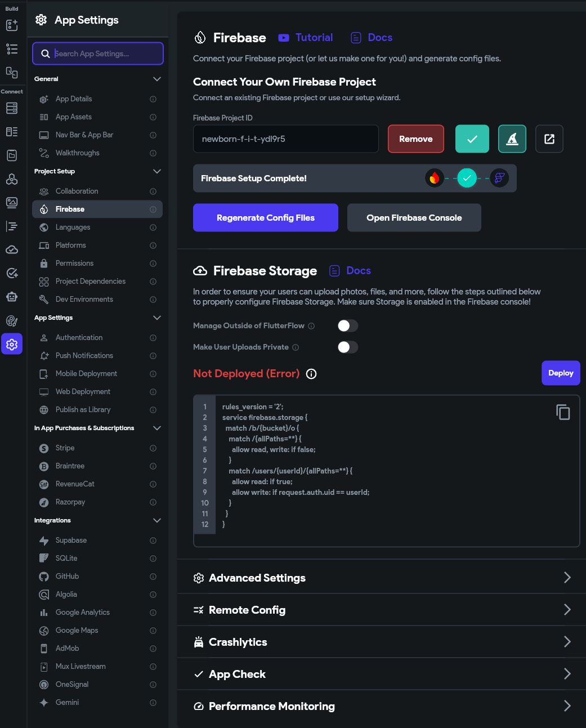The image size is (586, 728).
Task: Deploy the Firebase Storage rules
Action: (x=561, y=373)
